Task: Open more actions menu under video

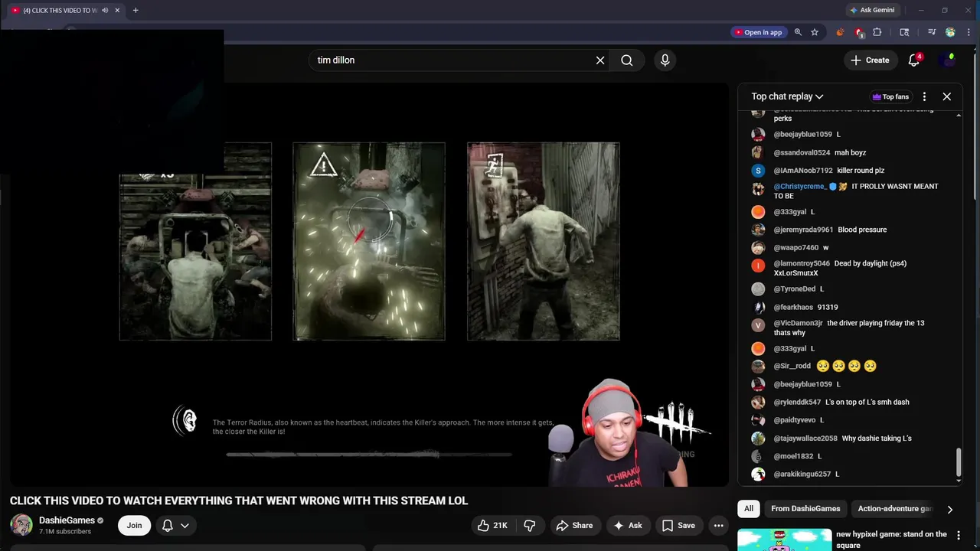Action: 718,525
